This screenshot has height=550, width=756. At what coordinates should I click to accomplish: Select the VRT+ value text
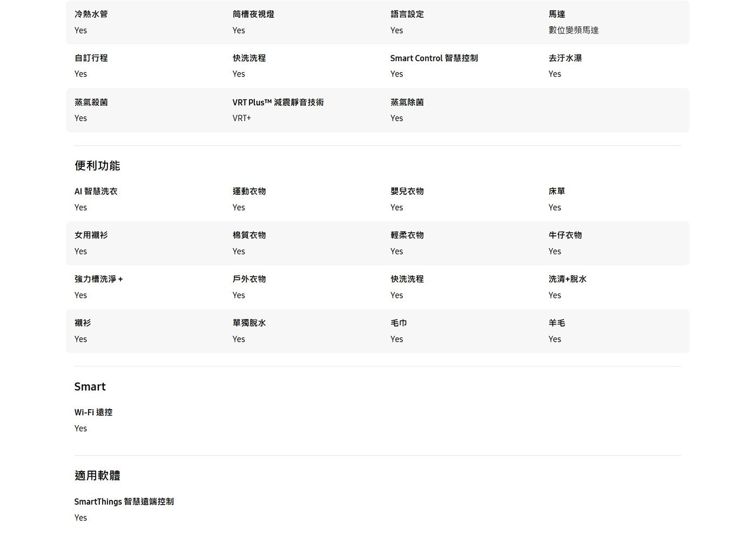[242, 118]
